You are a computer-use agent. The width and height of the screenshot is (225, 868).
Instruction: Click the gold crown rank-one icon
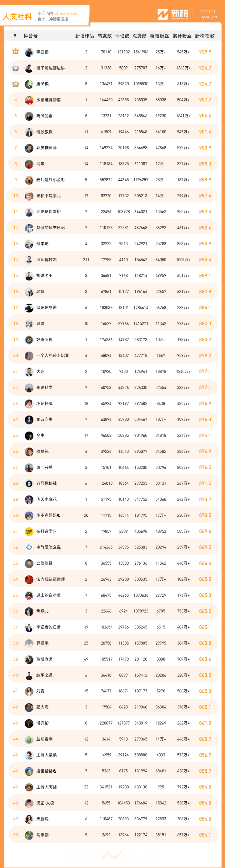click(x=15, y=52)
